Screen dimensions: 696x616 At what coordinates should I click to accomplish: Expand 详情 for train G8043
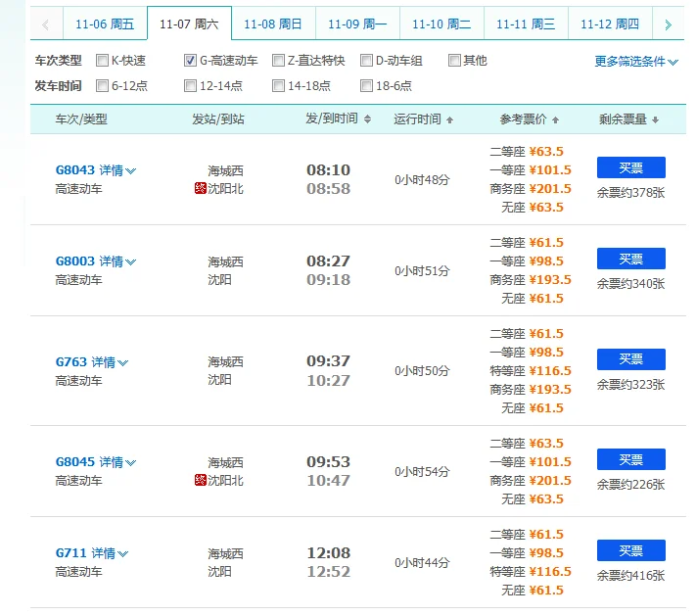coord(117,170)
